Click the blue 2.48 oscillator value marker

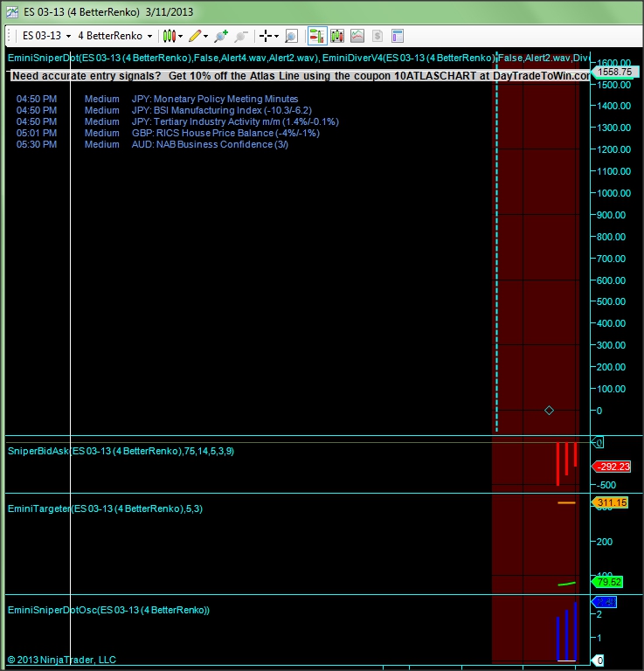coord(604,602)
